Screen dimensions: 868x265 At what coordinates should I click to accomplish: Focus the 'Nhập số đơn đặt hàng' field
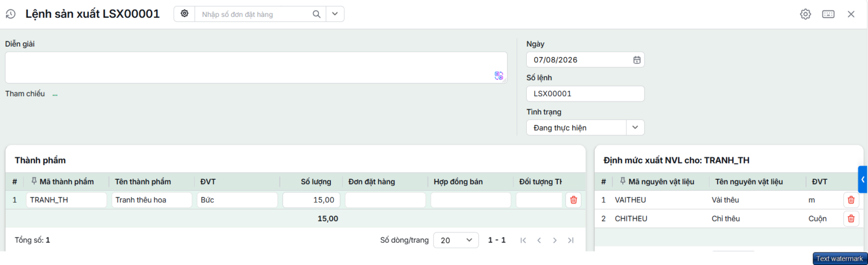(254, 14)
